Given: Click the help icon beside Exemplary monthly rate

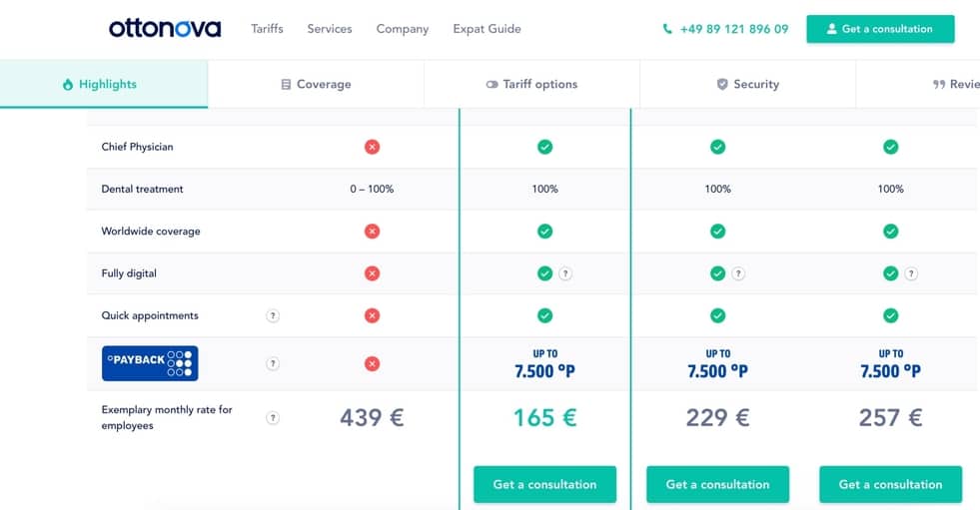Looking at the screenshot, I should [x=273, y=417].
